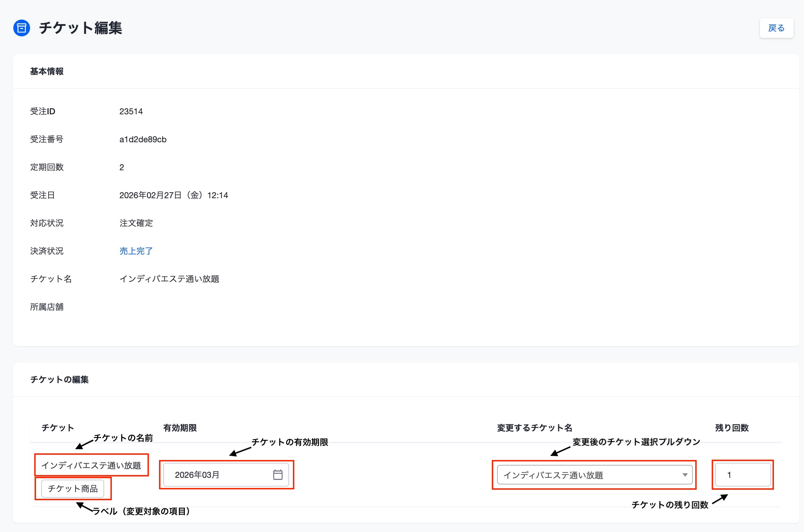The width and height of the screenshot is (804, 532).
Task: Click the order date 2026年02月27日（金）12:14
Action: coord(174,195)
